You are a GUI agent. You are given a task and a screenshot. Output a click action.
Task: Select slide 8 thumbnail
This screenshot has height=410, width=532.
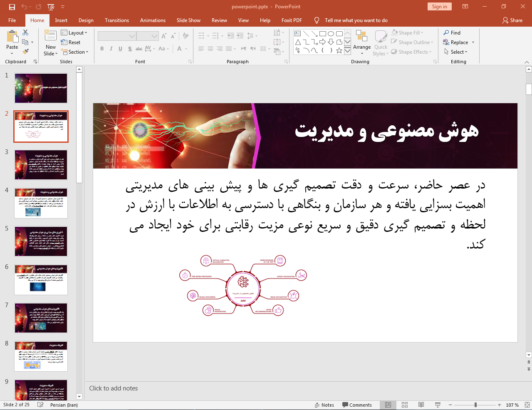(x=41, y=356)
